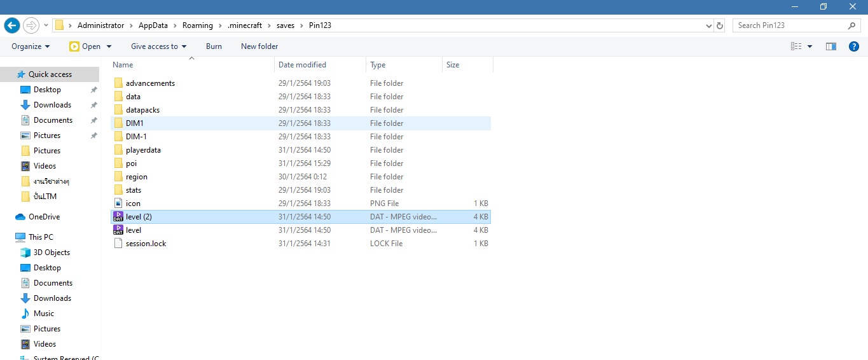Go back using the Back arrow button
Image resolution: width=868 pixels, height=360 pixels.
(x=11, y=25)
